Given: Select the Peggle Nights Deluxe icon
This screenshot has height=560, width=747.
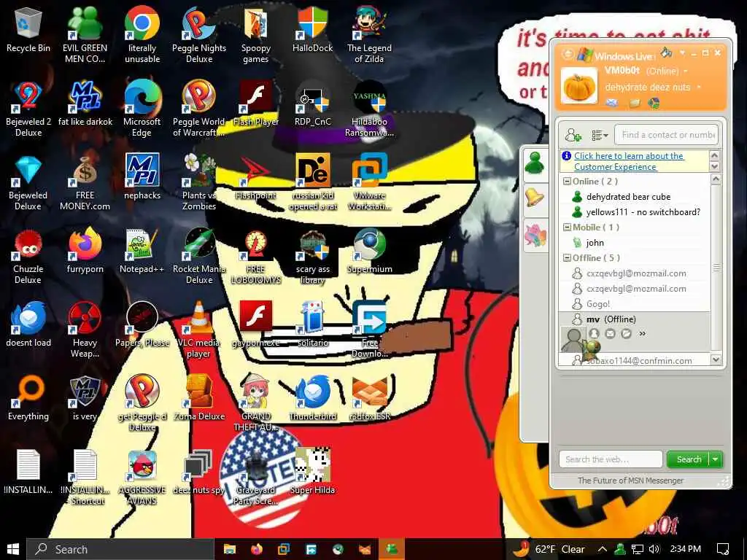Looking at the screenshot, I should 199,34.
